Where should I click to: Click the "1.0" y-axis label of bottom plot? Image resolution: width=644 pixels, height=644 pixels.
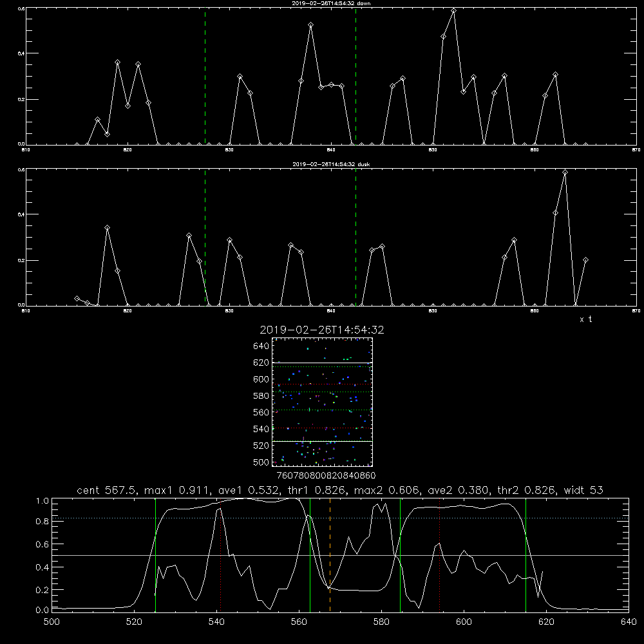pyautogui.click(x=43, y=501)
